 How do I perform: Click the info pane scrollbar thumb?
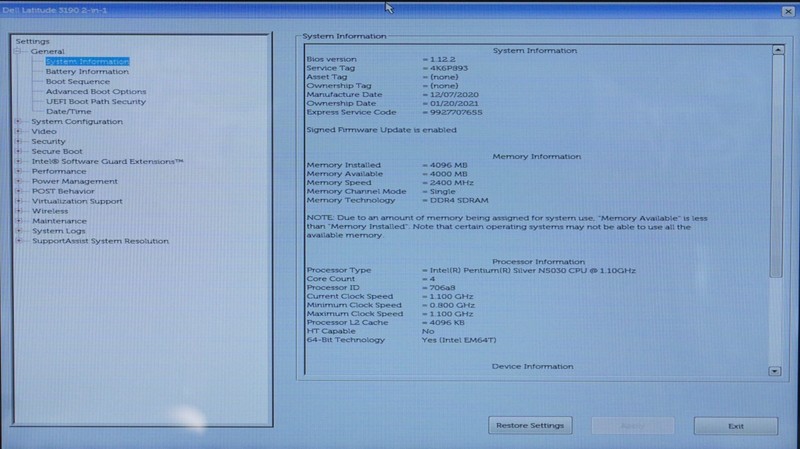coord(777,166)
